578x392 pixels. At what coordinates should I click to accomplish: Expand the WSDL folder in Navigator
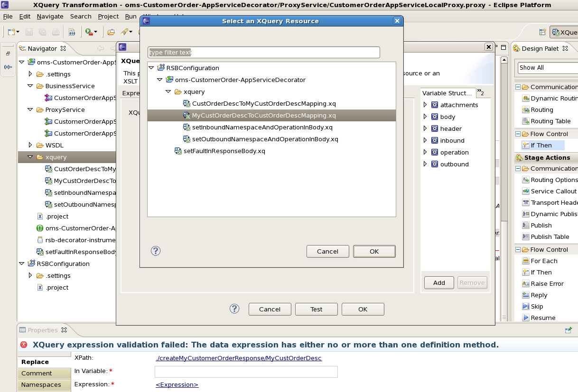tap(30, 145)
